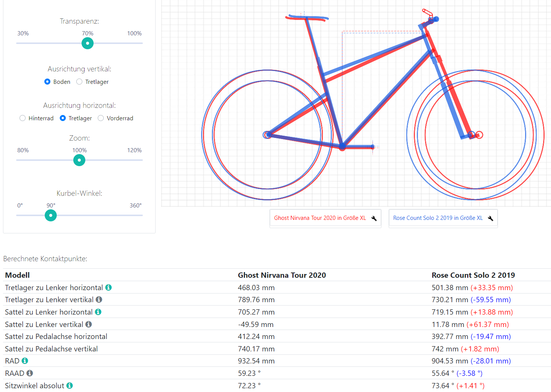
Task: Click 80% label on Zoom slider
Action: [23, 150]
